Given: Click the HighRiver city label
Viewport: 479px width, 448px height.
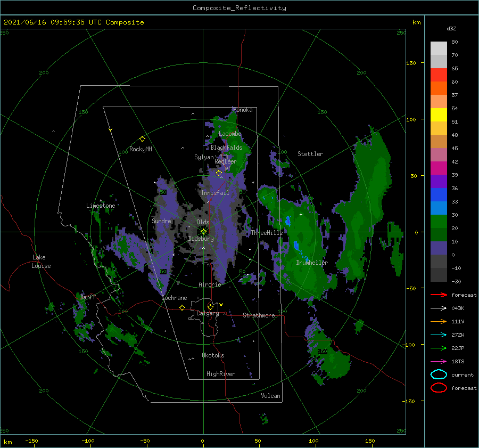Looking at the screenshot, I should (221, 374).
